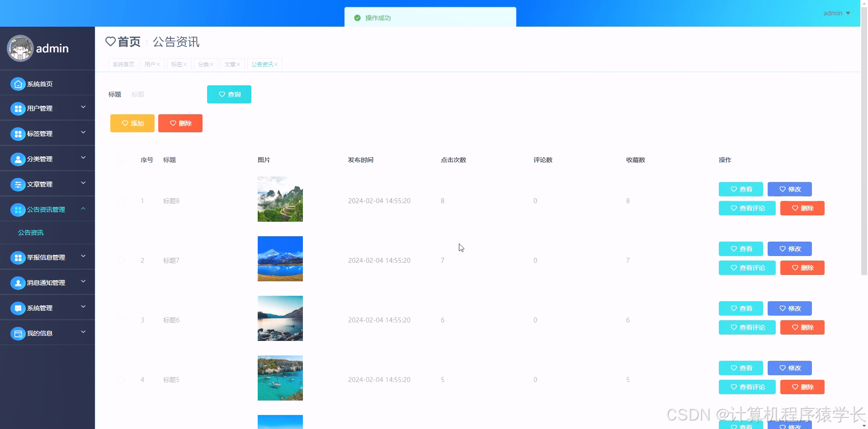Expand the 举报信息管理 menu chevron

tap(83, 256)
